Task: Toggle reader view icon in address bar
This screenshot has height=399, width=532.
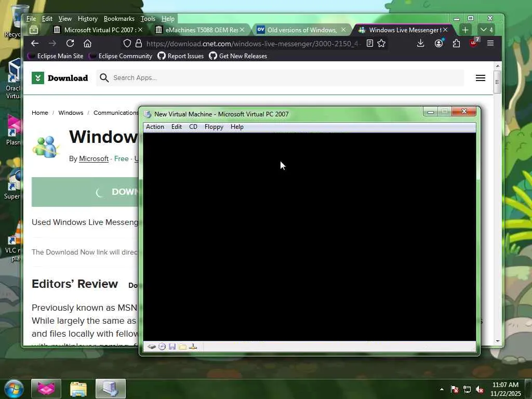Action: click(370, 43)
